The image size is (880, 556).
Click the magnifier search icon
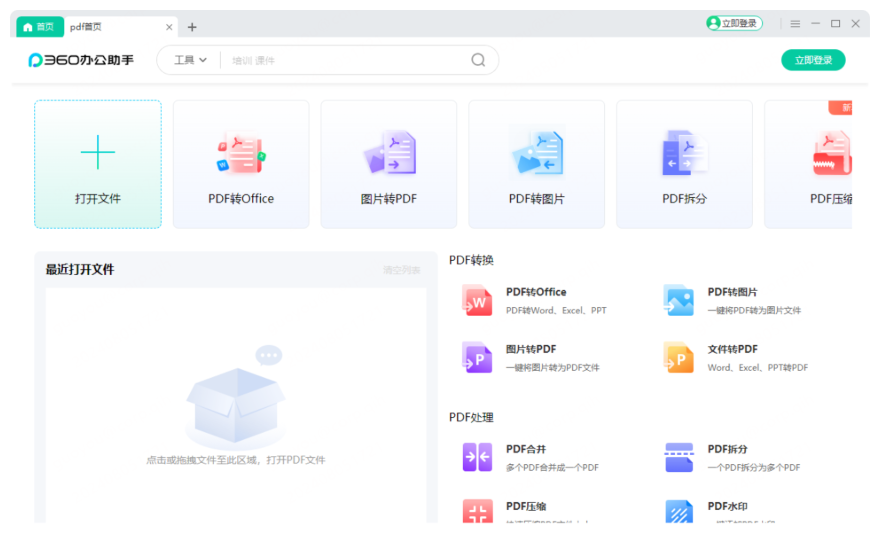tap(478, 60)
